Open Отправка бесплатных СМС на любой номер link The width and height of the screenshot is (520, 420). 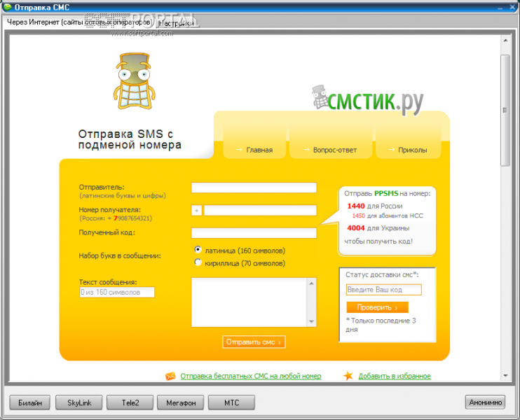[251, 376]
